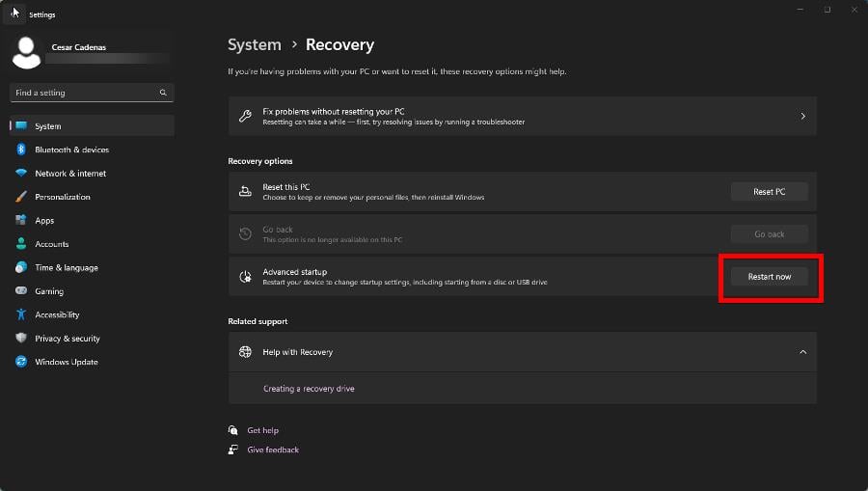
Task: Select the Accounts person icon
Action: pyautogui.click(x=21, y=243)
